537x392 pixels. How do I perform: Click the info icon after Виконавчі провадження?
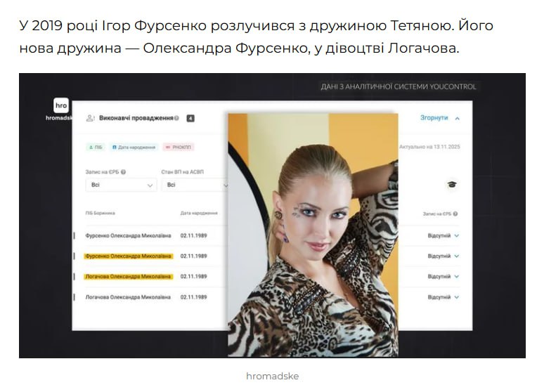(x=176, y=118)
